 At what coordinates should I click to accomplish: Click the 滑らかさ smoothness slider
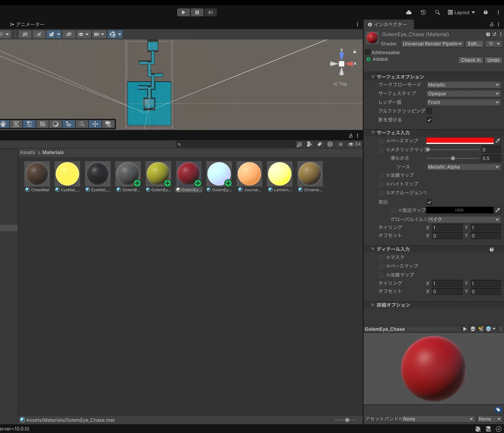click(453, 158)
